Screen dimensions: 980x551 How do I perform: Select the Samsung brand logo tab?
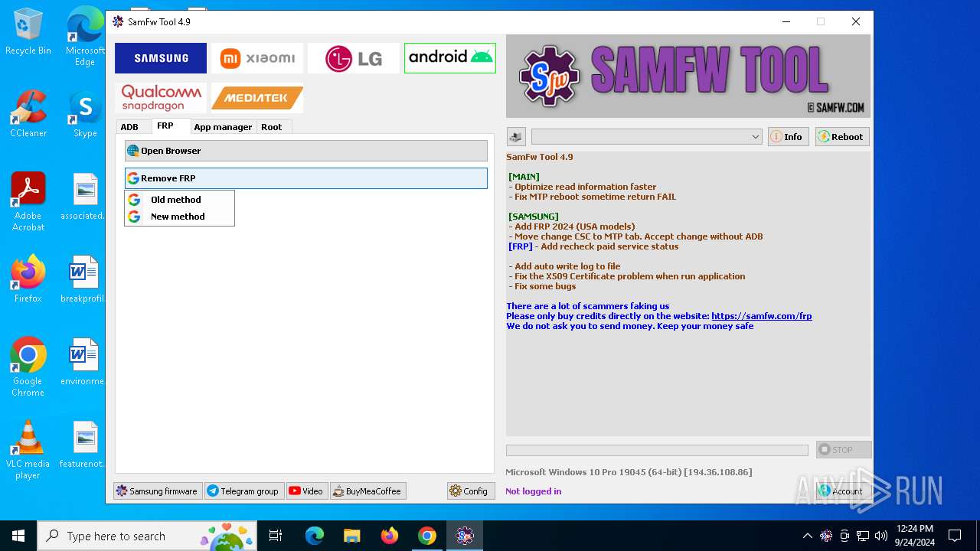pyautogui.click(x=161, y=58)
